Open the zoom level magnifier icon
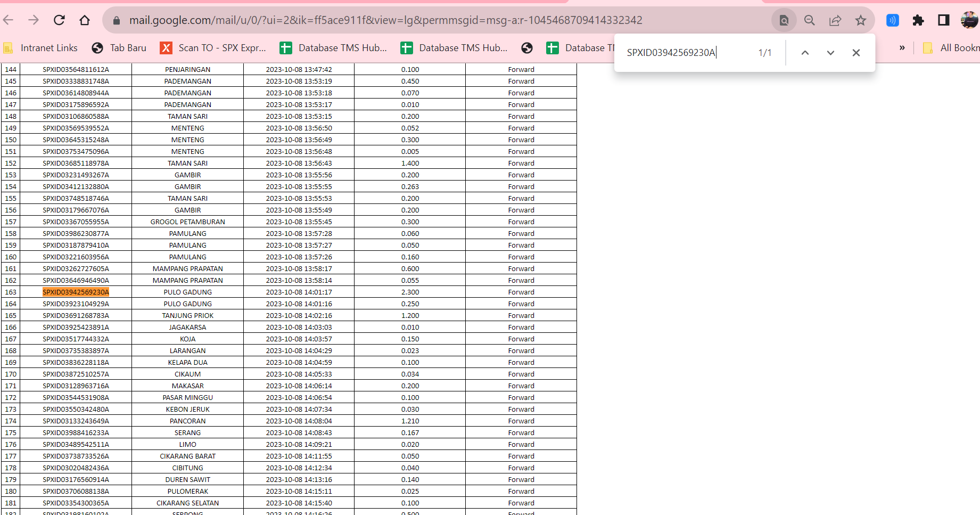The image size is (980, 515). (810, 20)
